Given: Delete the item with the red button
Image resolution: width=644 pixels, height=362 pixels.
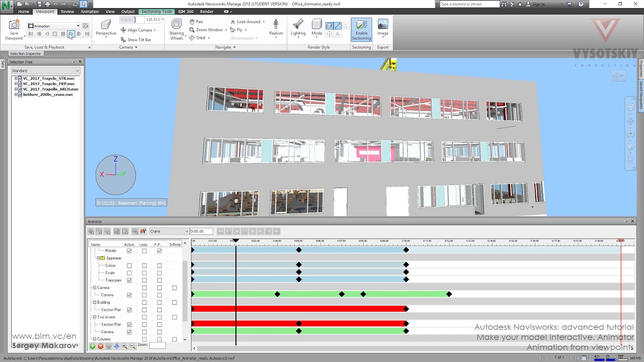Looking at the screenshot, I should (101, 346).
